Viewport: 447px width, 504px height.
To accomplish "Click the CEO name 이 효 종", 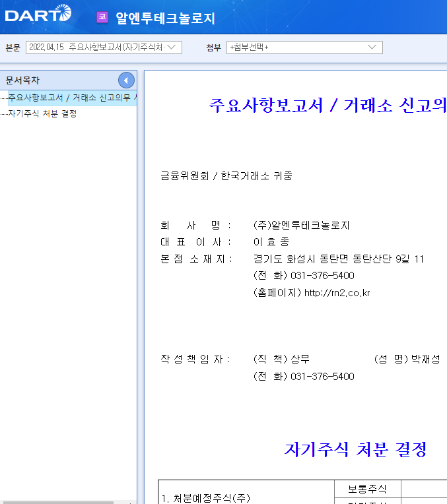I will click(x=271, y=241).
